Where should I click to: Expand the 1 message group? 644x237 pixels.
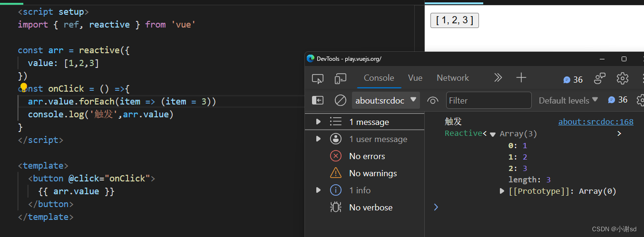pos(318,122)
